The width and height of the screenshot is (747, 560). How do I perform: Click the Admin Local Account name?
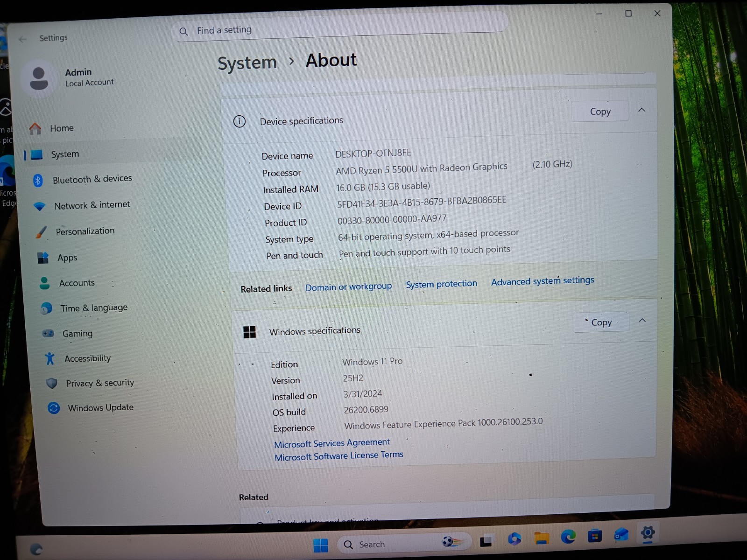pyautogui.click(x=89, y=77)
